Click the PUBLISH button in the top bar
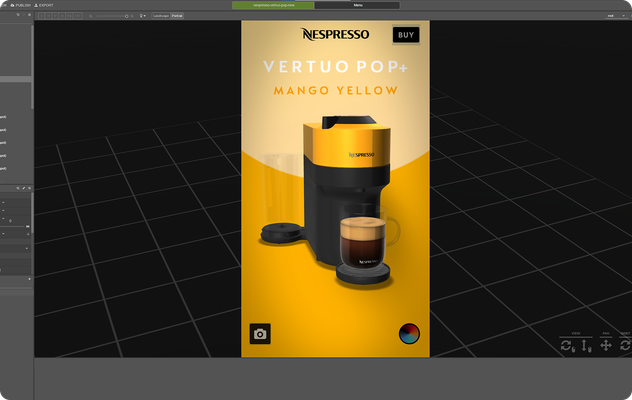The width and height of the screenshot is (632, 400). 20,5
